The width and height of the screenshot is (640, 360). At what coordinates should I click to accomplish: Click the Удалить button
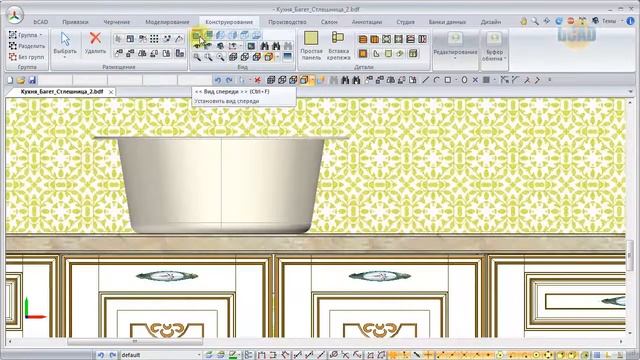(x=95, y=43)
